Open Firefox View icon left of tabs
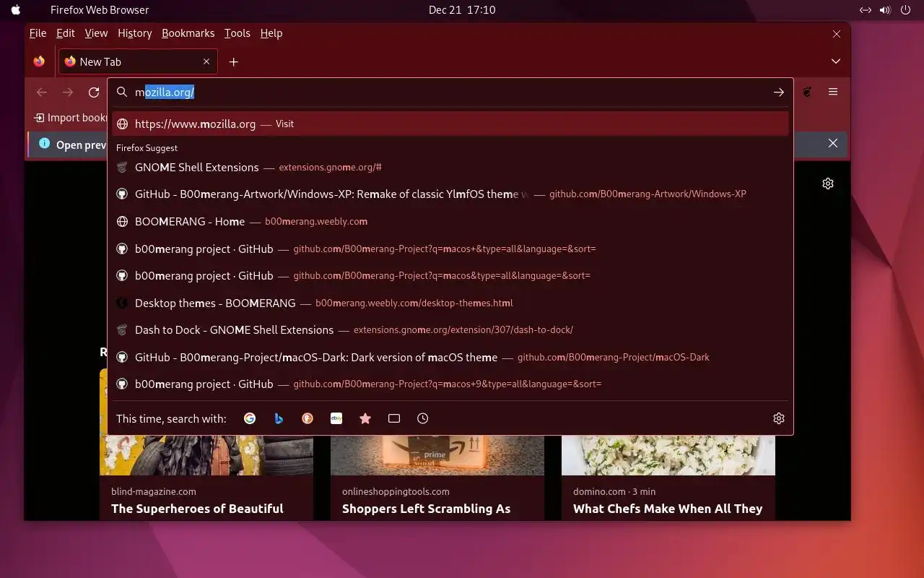Viewport: 924px width, 578px height. coord(39,62)
